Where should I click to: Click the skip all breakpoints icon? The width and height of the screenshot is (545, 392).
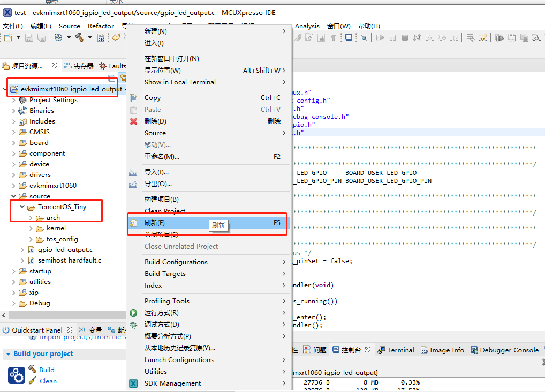point(364,37)
